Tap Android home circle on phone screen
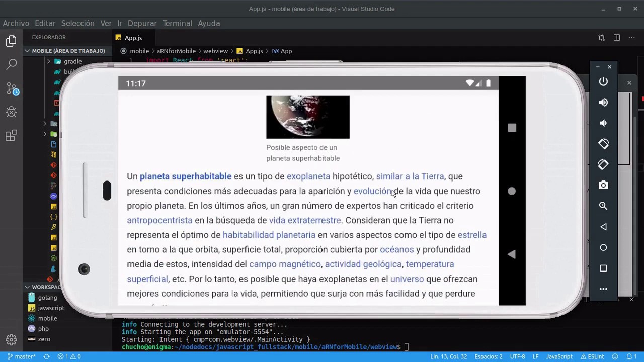The image size is (644, 362). (x=512, y=191)
